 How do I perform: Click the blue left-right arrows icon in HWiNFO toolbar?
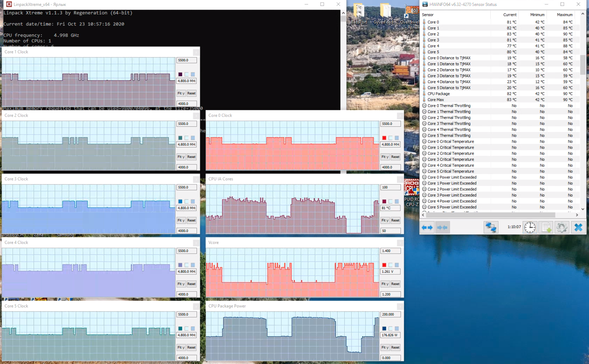click(427, 227)
